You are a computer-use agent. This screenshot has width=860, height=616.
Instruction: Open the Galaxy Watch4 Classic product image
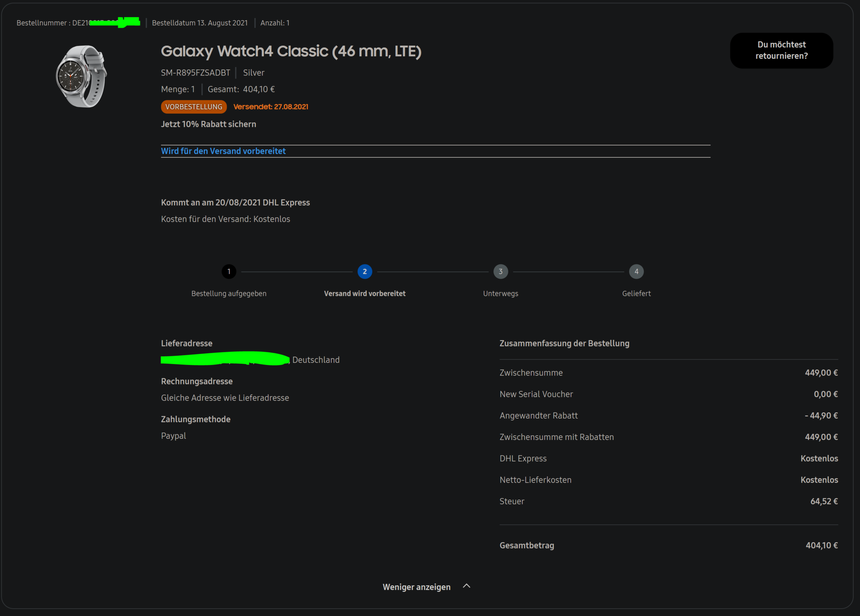point(81,76)
